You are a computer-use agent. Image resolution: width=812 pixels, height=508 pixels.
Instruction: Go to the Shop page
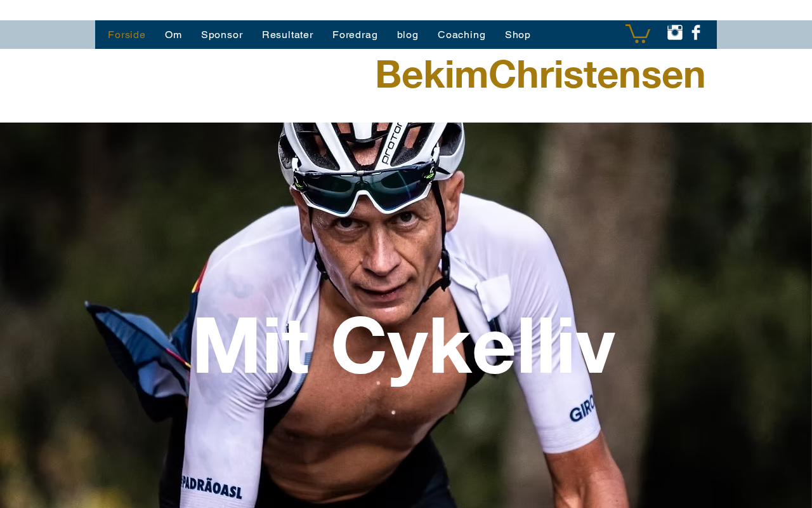pos(518,35)
